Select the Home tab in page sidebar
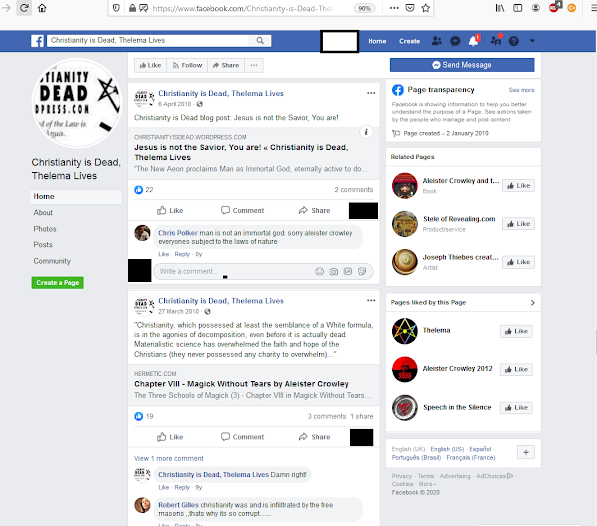Screen dimensions: 597x526 point(76,196)
